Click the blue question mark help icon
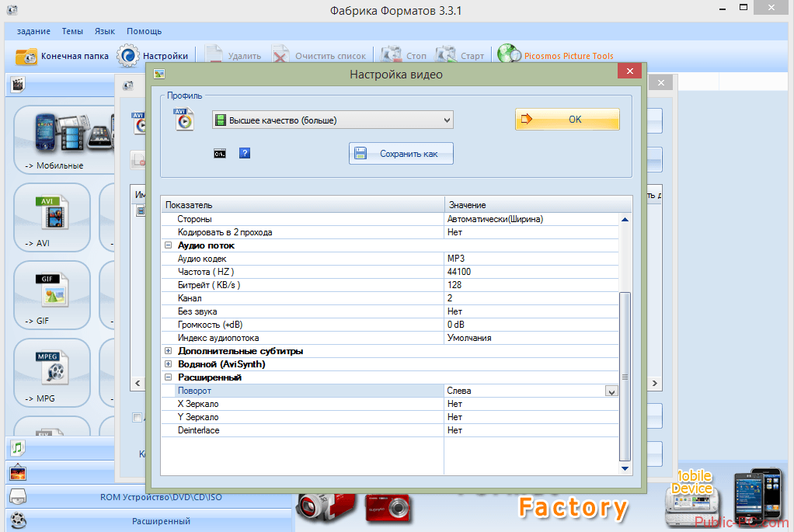 point(244,154)
